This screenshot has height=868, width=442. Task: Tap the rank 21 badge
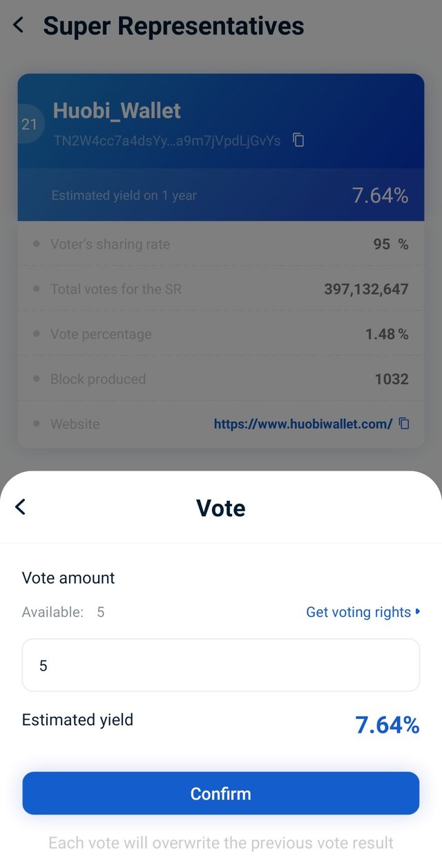(29, 124)
